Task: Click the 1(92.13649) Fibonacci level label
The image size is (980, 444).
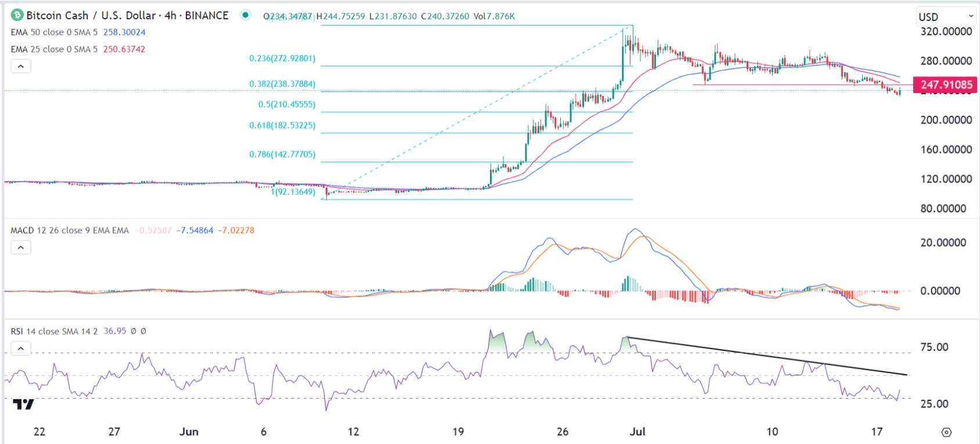Action: [x=293, y=192]
